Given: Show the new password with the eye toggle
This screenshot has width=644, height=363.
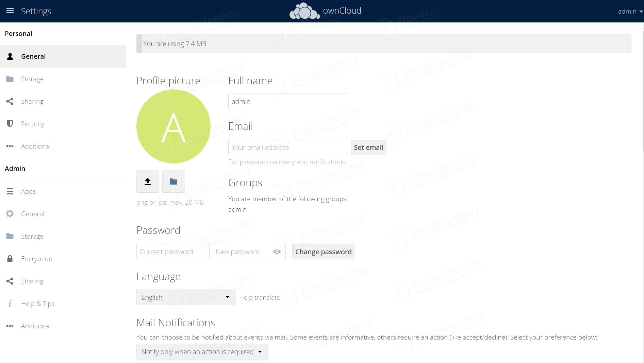Looking at the screenshot, I should [x=277, y=251].
